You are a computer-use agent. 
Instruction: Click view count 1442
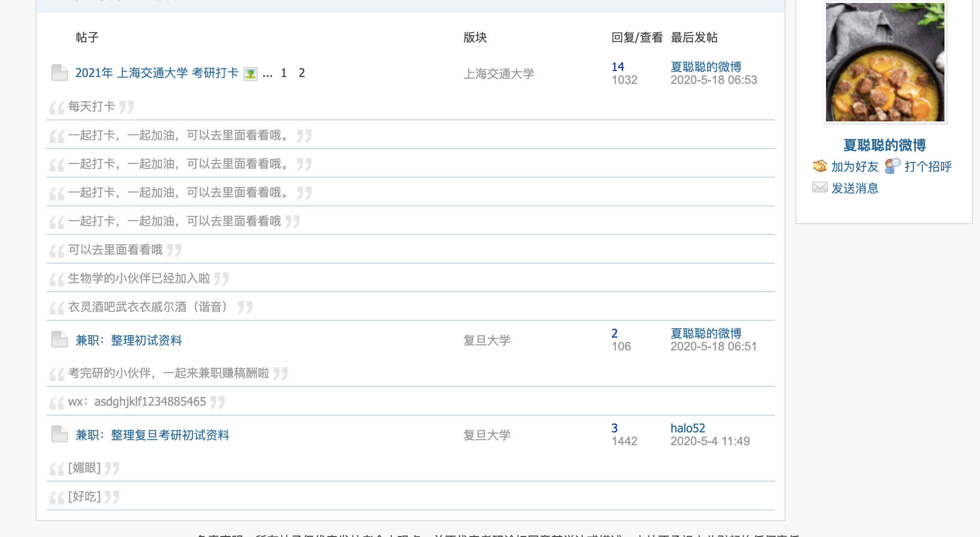tap(625, 441)
